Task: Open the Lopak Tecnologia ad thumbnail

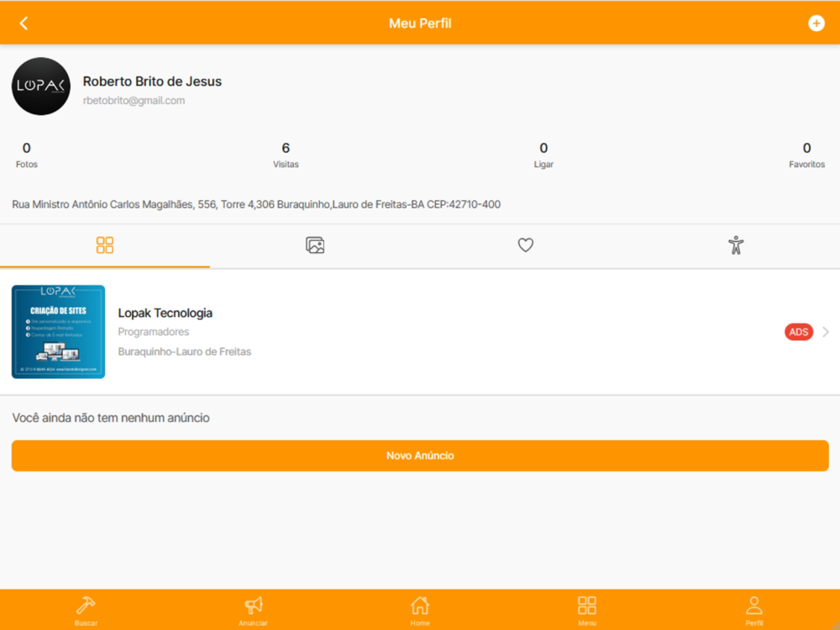Action: click(59, 332)
